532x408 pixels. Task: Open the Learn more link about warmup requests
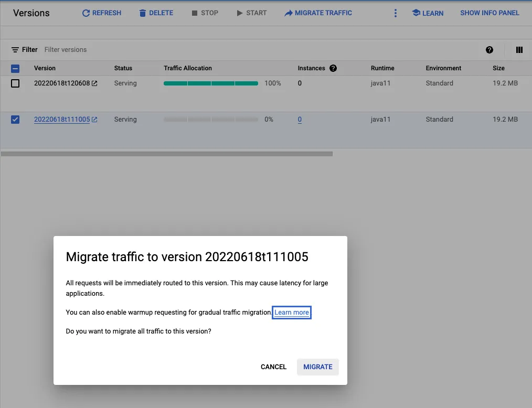(291, 312)
